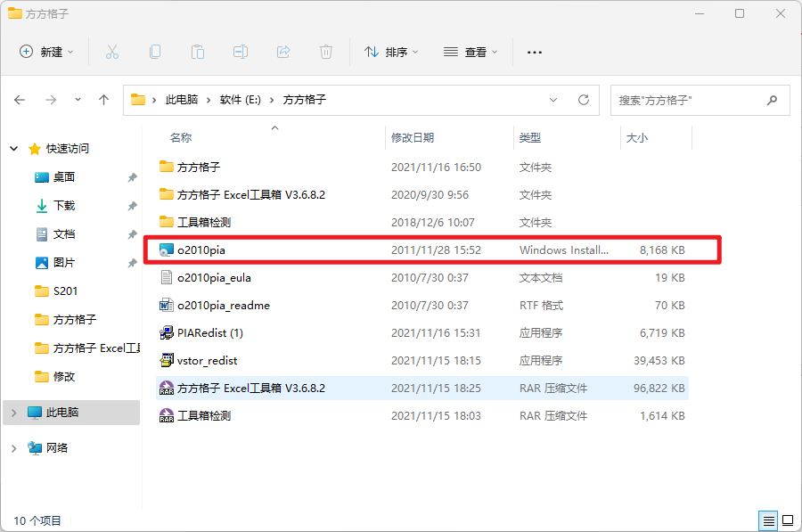The height and width of the screenshot is (532, 802).
Task: Click 此电脑 in the address breadcrumb
Action: tap(182, 100)
